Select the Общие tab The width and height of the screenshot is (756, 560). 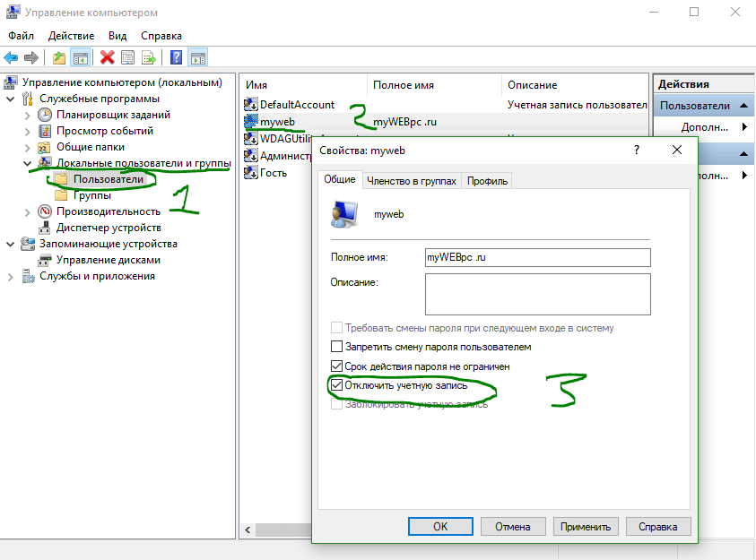coord(339,179)
